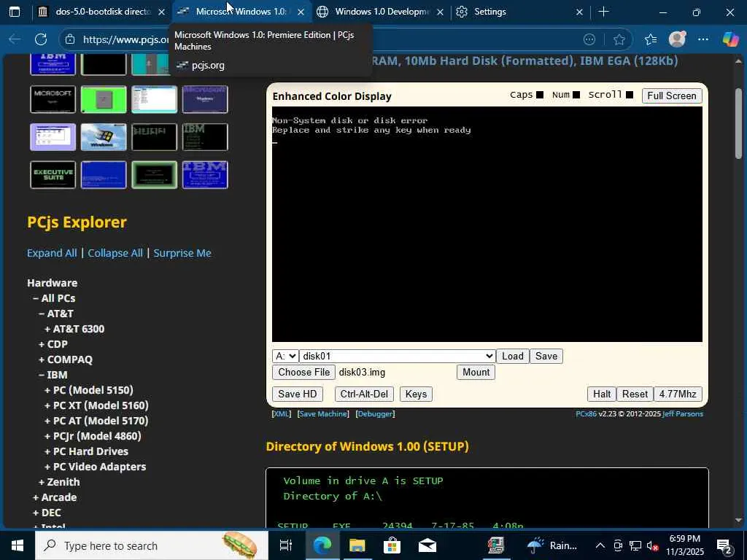Open Microsoft Edge from taskbar
747x560 pixels.
(x=322, y=545)
